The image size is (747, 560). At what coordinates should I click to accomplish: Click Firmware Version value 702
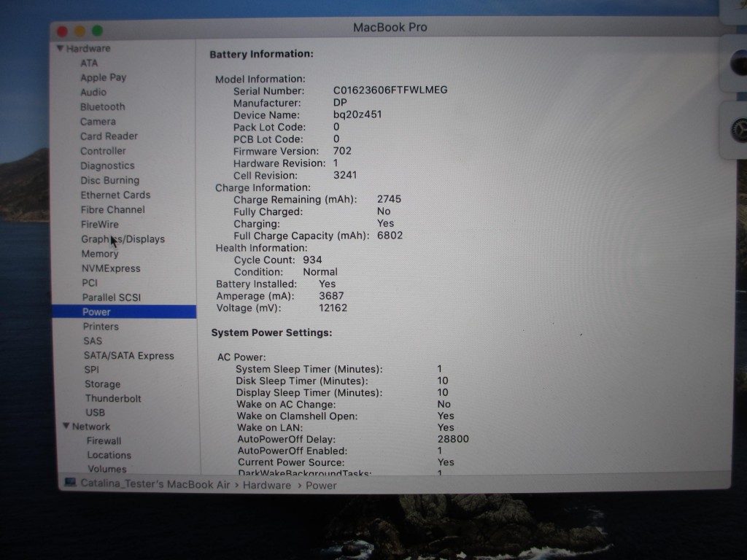point(342,151)
